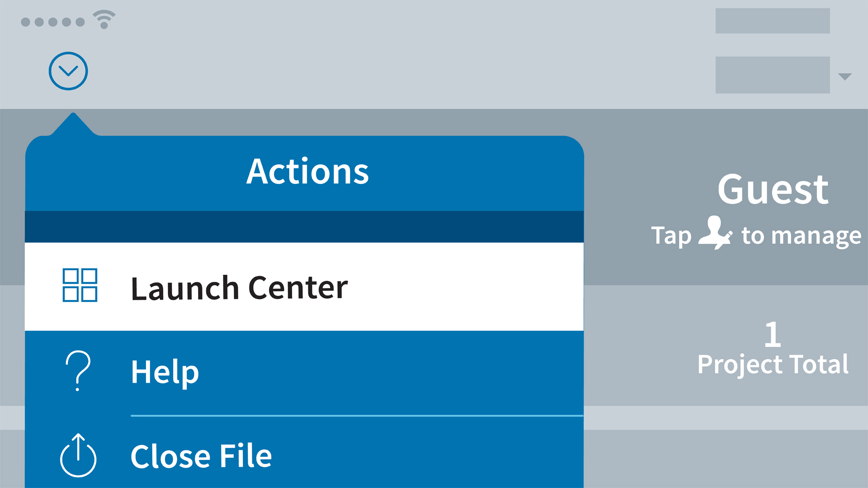Click the number 1 above Project Total
This screenshot has height=488, width=868.
tap(773, 335)
